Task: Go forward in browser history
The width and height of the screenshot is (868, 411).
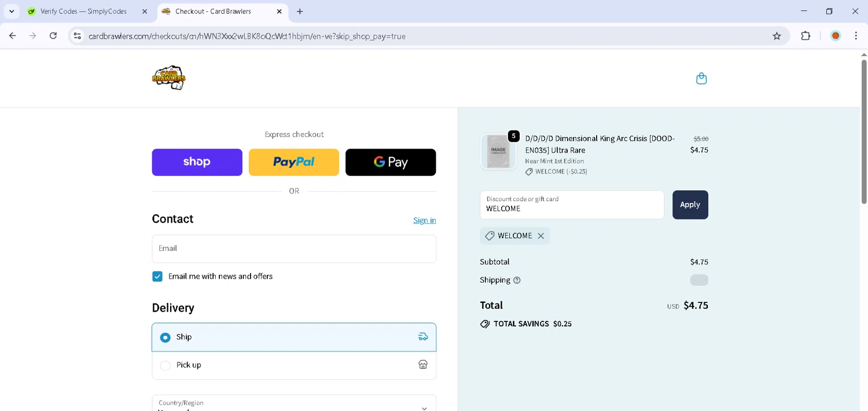Action: tap(33, 36)
